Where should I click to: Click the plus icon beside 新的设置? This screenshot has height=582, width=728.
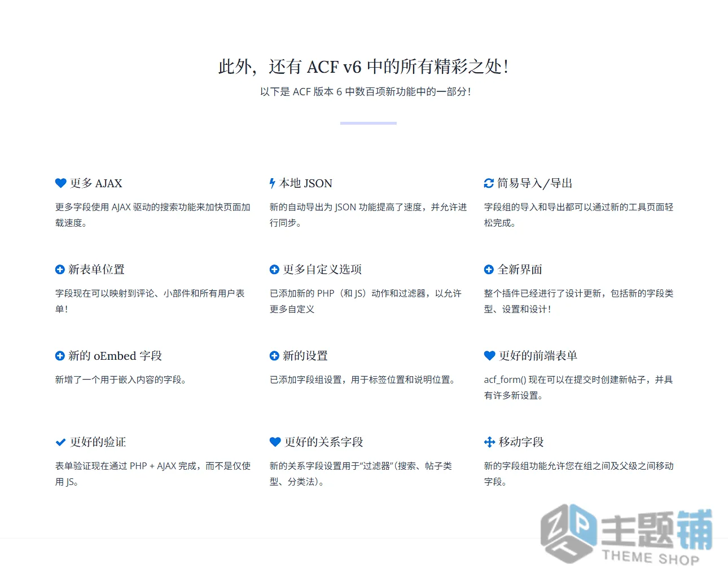[274, 356]
